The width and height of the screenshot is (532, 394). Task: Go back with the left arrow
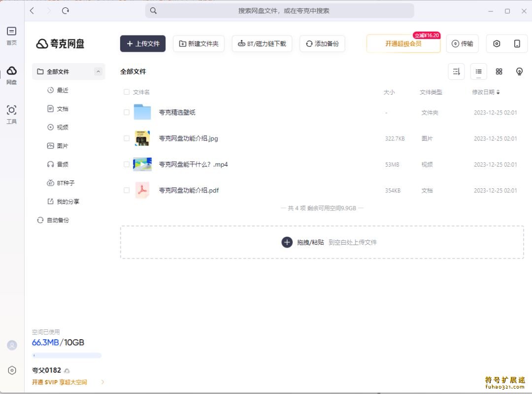click(32, 10)
